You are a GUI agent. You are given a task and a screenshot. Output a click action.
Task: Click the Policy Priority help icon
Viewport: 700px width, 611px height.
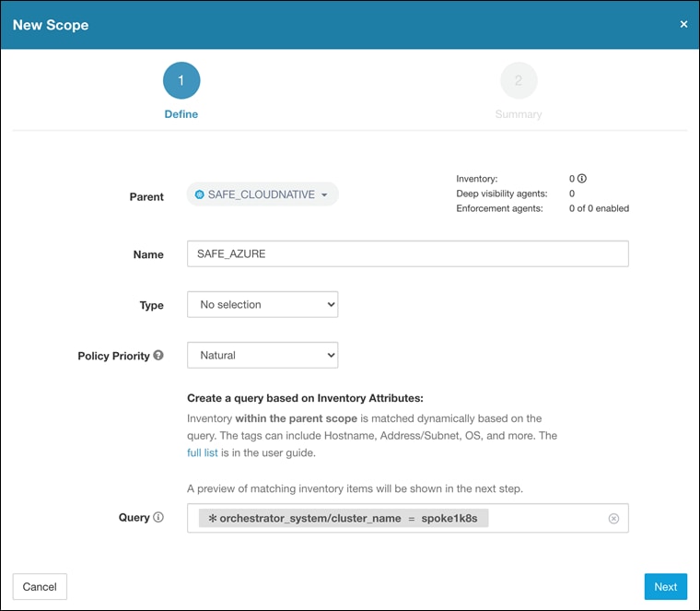[158, 356]
